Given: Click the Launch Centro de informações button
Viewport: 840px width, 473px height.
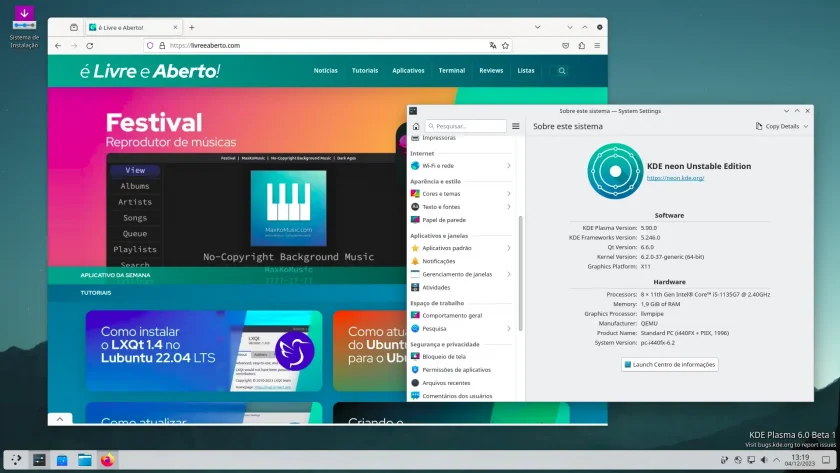Looking at the screenshot, I should click(670, 364).
